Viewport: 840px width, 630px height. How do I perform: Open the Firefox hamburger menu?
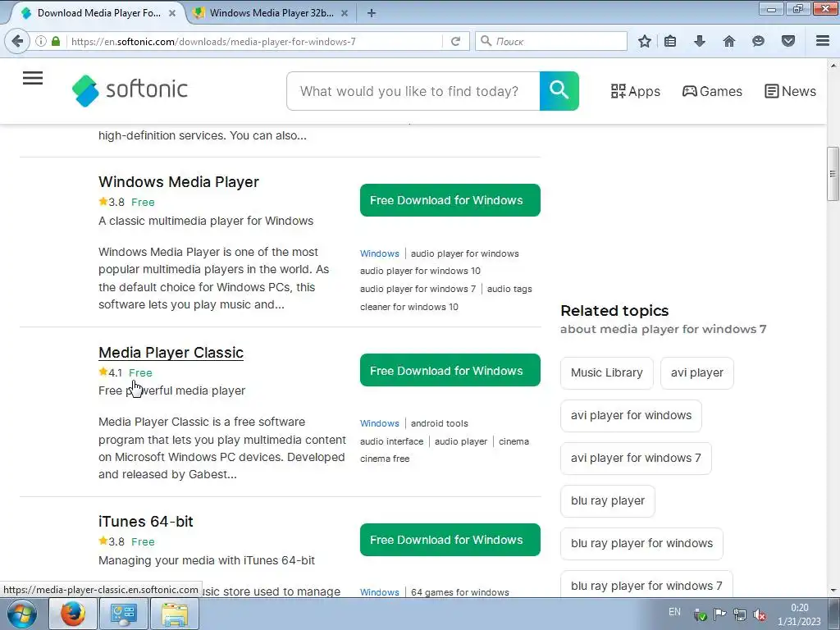pyautogui.click(x=823, y=41)
